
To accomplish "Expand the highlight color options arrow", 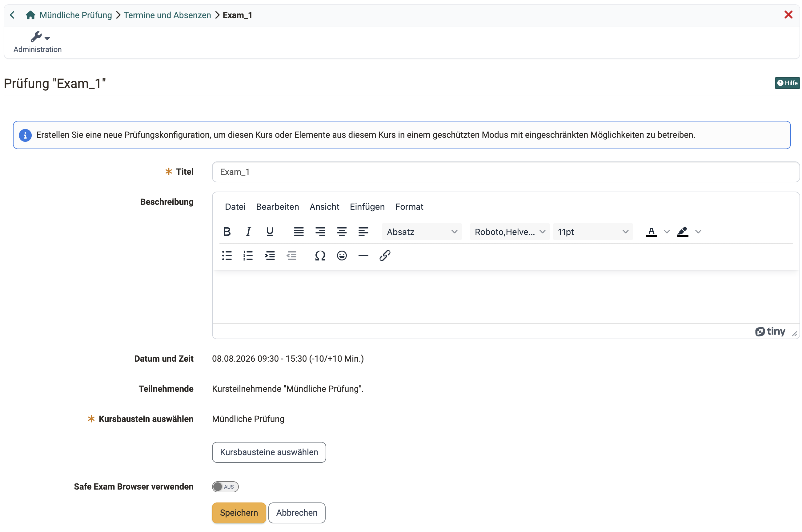I will (698, 231).
